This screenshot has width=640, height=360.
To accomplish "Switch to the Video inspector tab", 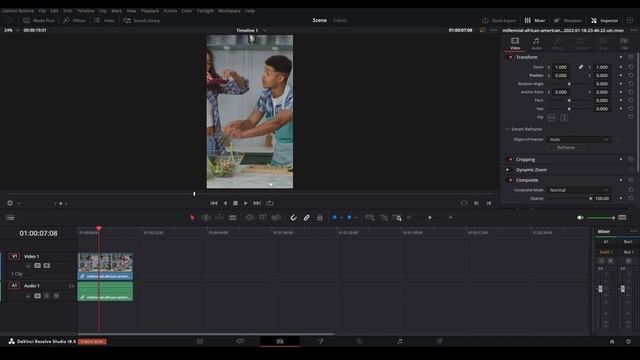I will [x=515, y=44].
